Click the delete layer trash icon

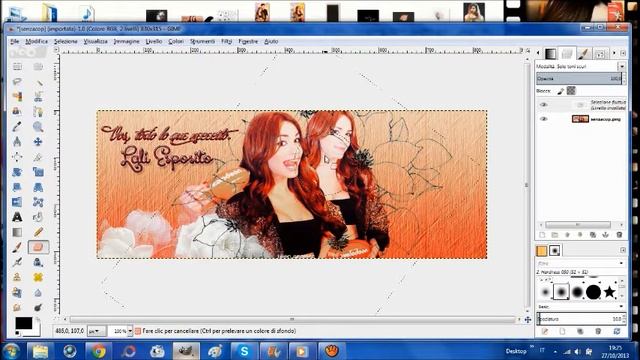619,235
